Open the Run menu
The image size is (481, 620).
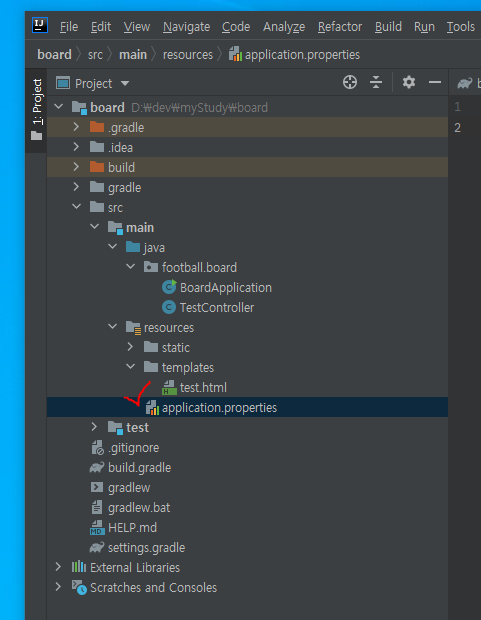point(424,26)
